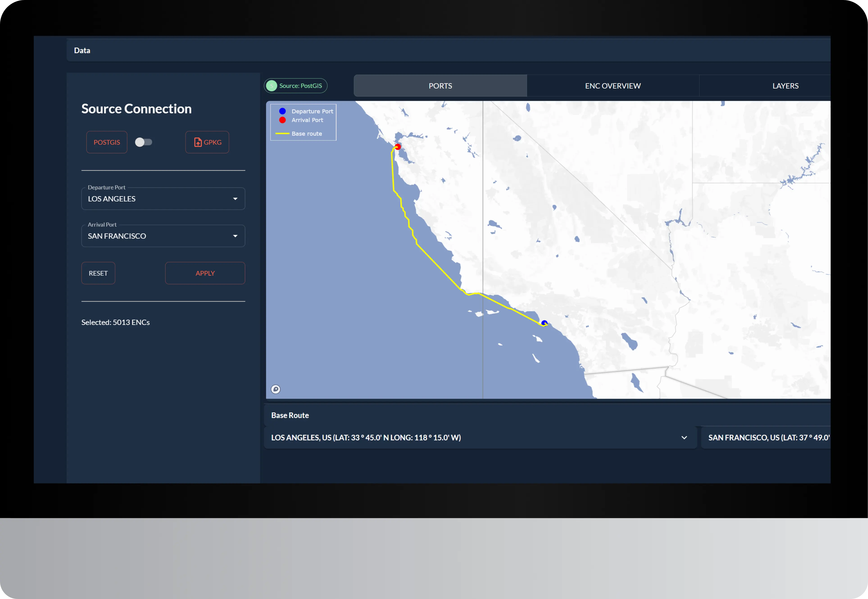
Task: Click the Mapbox logo icon on map
Action: (x=276, y=389)
